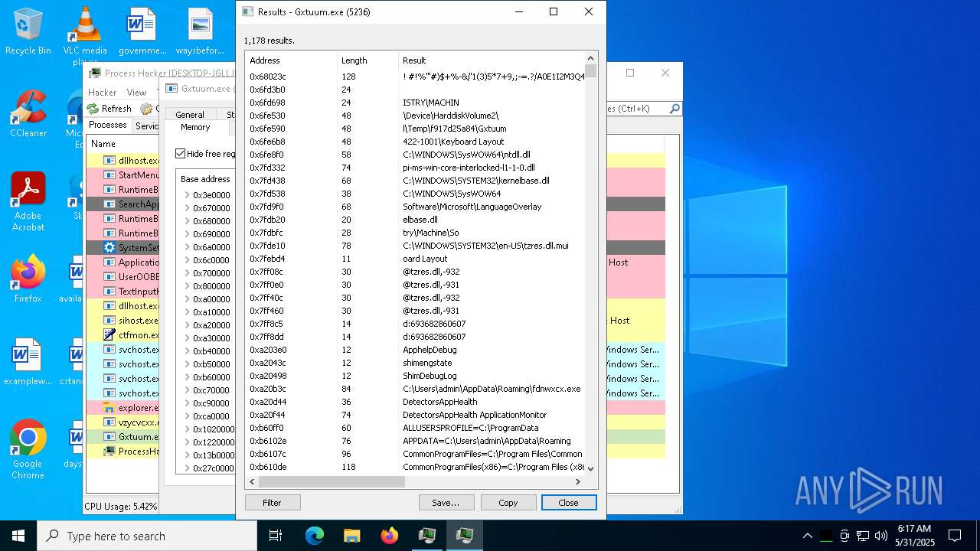Open Hacker menu in Process Hacker

pyautogui.click(x=102, y=92)
